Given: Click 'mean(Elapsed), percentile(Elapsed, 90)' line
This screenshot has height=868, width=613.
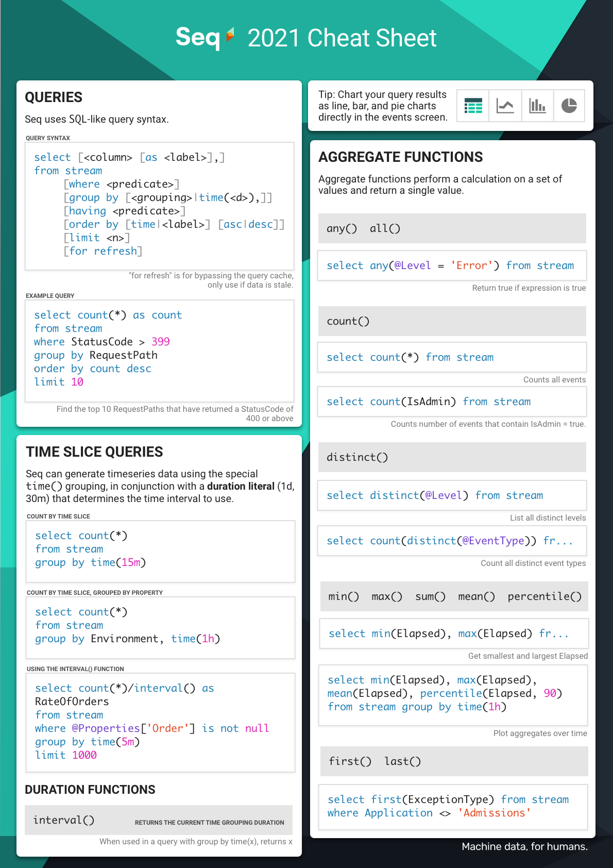Looking at the screenshot, I should pyautogui.click(x=445, y=693).
